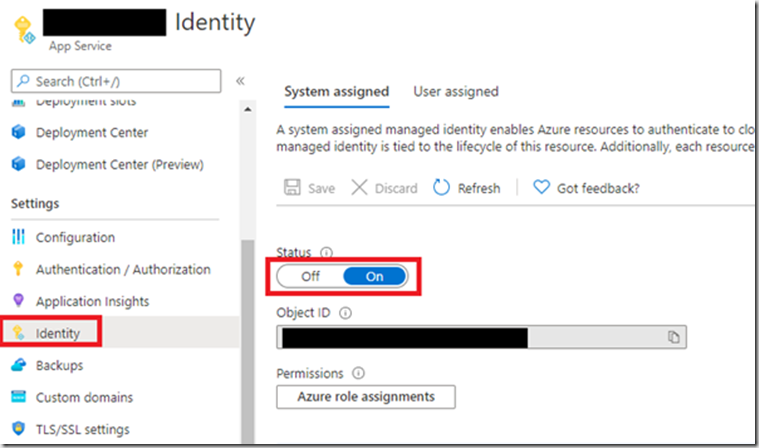This screenshot has width=759, height=448.
Task: Open Authentication / Authorization
Action: (x=123, y=269)
